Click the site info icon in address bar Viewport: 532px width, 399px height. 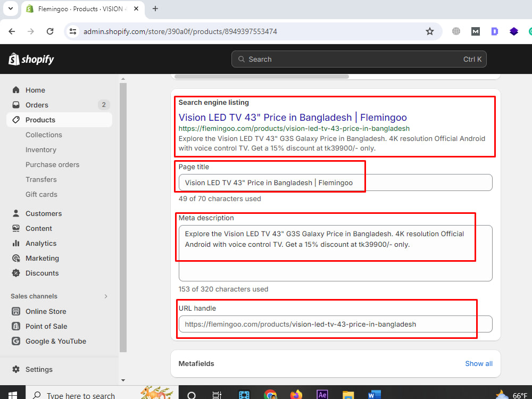point(72,31)
